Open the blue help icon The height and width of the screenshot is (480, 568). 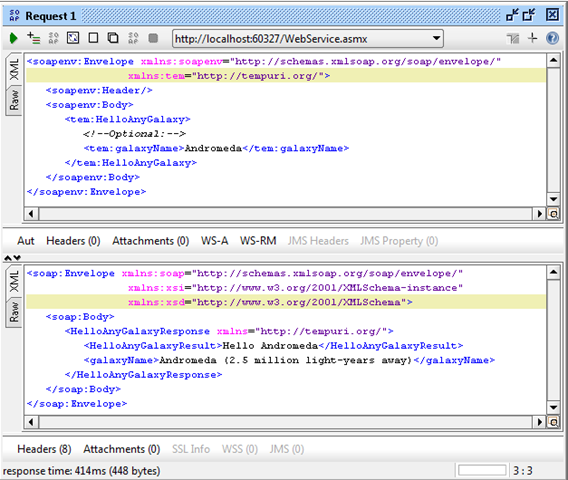tap(552, 38)
